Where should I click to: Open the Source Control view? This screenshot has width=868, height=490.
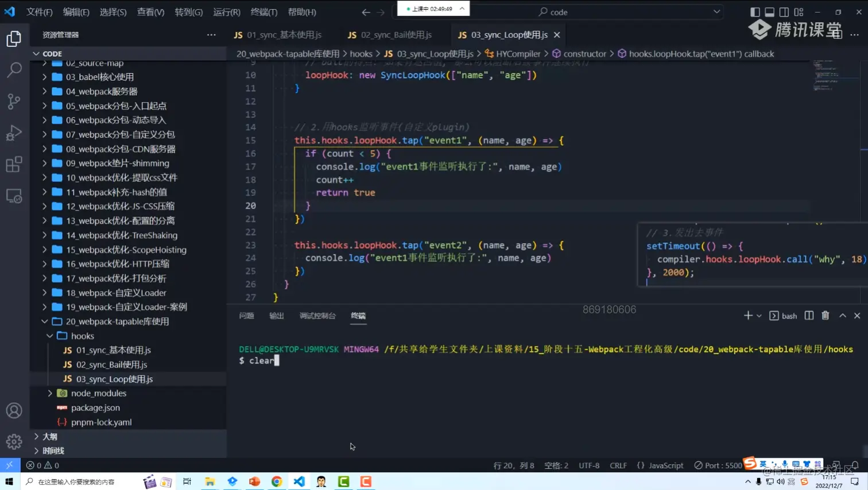14,102
